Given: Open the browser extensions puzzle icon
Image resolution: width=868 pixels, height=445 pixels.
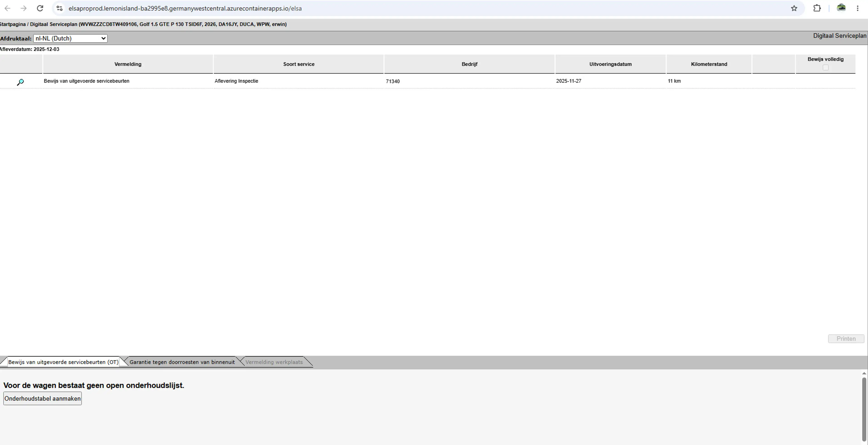Looking at the screenshot, I should [x=817, y=8].
